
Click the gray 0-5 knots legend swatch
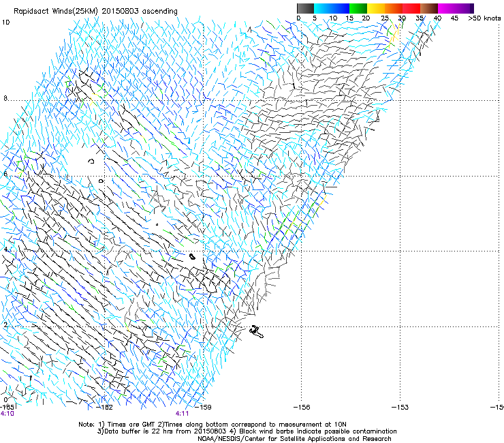pyautogui.click(x=305, y=8)
